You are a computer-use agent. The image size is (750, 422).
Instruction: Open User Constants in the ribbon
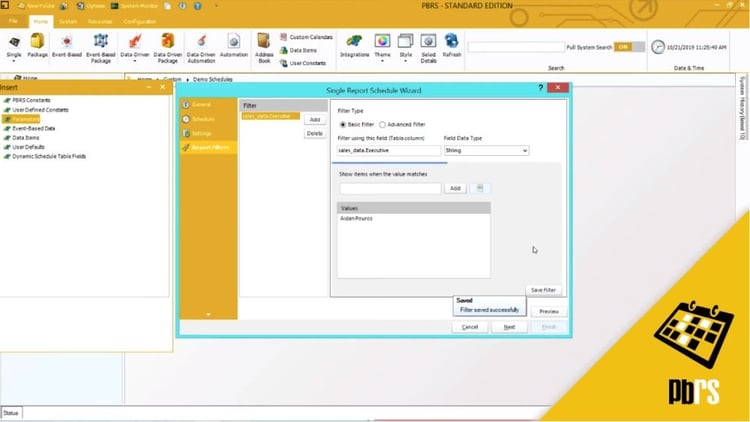coord(303,63)
